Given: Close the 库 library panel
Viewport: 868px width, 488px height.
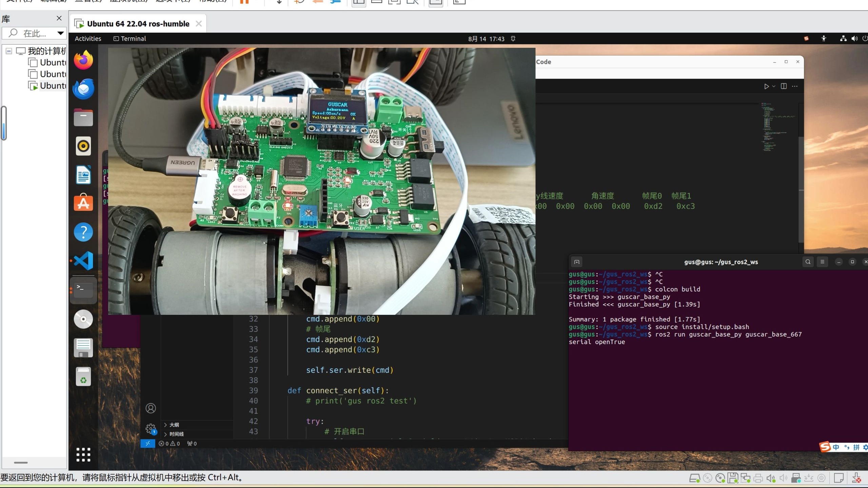Looking at the screenshot, I should (59, 18).
